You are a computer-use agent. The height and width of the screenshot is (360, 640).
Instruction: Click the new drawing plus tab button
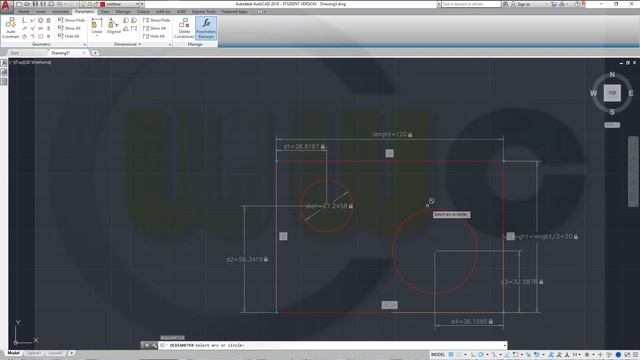pos(95,53)
